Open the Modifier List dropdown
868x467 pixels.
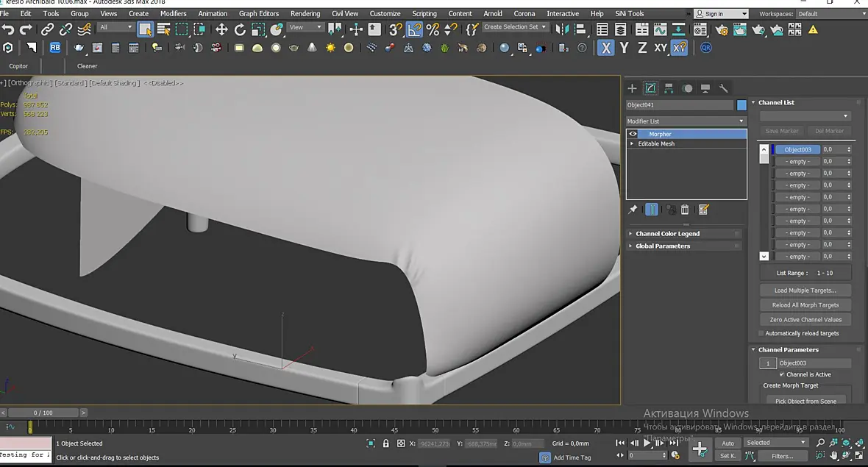click(686, 121)
